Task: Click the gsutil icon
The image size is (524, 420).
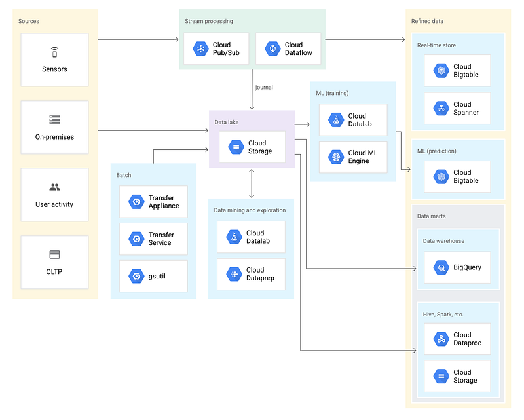Action: tap(136, 277)
